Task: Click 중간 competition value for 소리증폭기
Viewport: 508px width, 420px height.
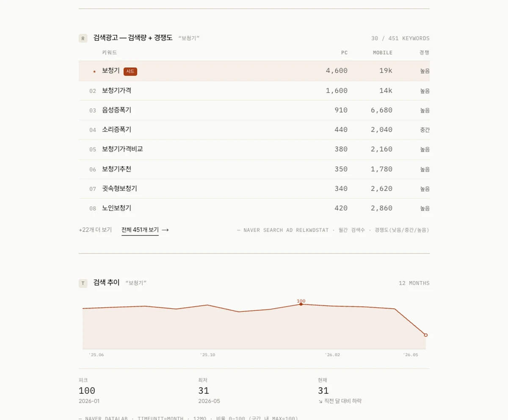Action: click(x=425, y=130)
